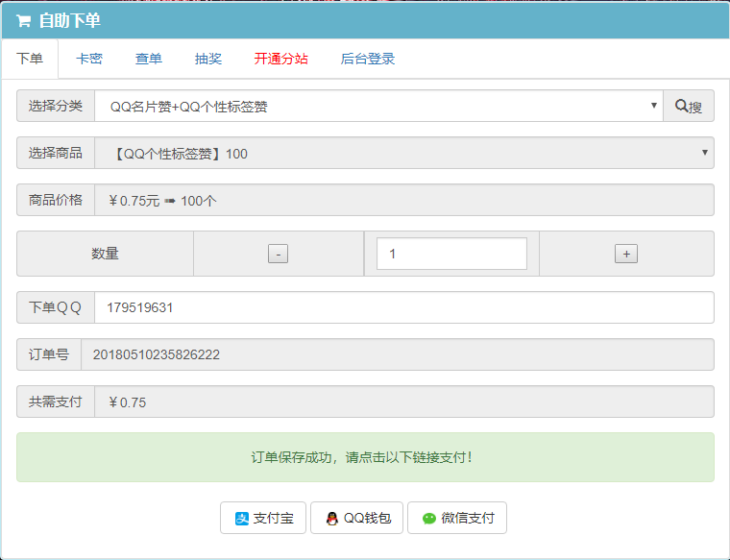Click the QQ penguin icon

click(332, 518)
